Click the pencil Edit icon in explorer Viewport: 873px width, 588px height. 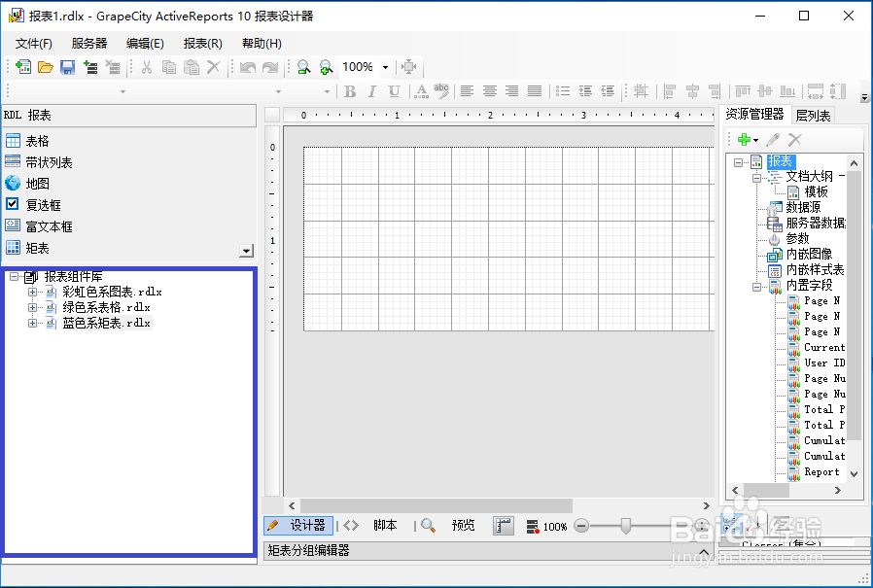(773, 140)
